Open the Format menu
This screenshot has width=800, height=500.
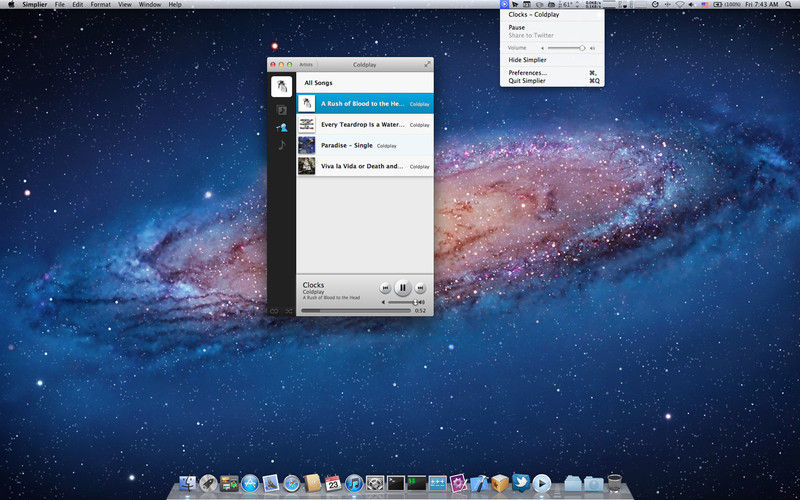101,4
